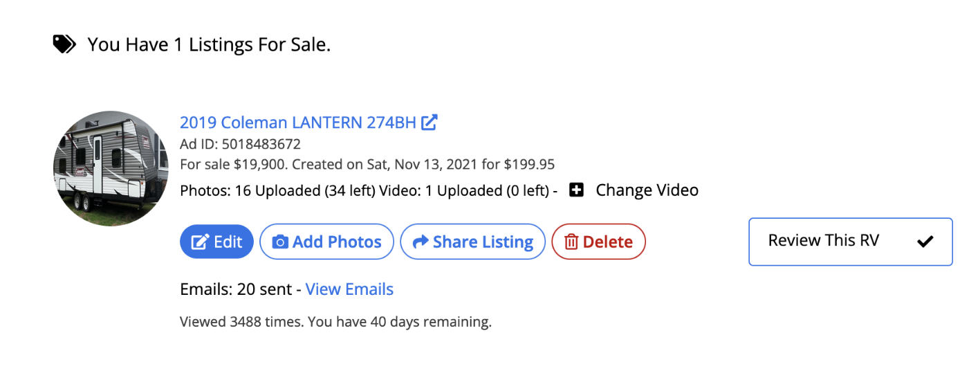Click the Change Video link
This screenshot has width=980, height=389.
point(647,190)
